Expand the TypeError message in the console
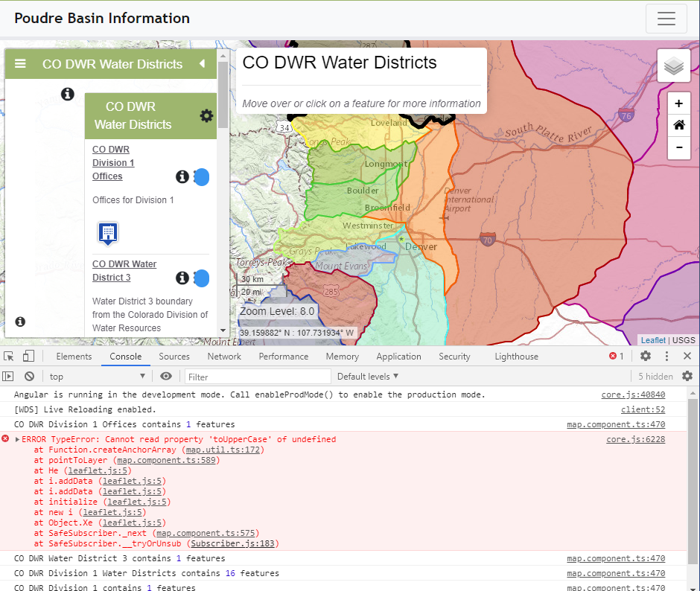The height and width of the screenshot is (591, 700). [x=16, y=439]
